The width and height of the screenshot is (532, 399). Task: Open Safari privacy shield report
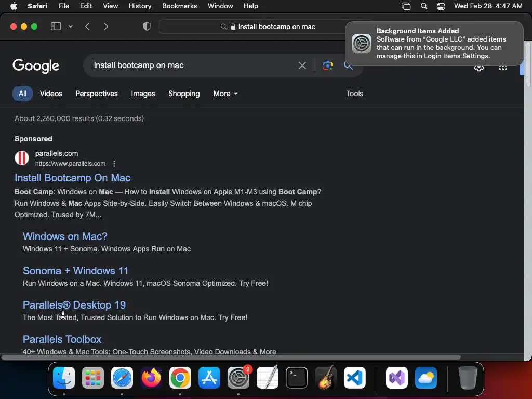(147, 26)
